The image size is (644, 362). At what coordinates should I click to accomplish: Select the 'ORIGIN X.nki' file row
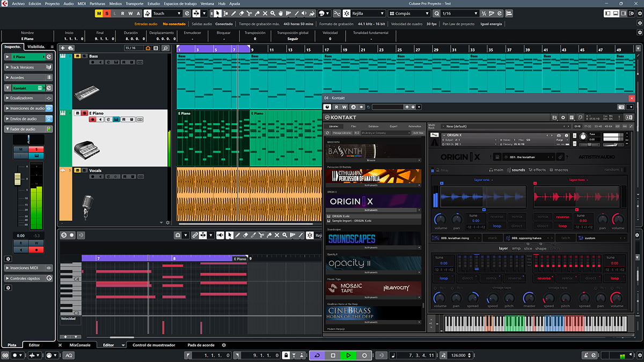click(374, 216)
